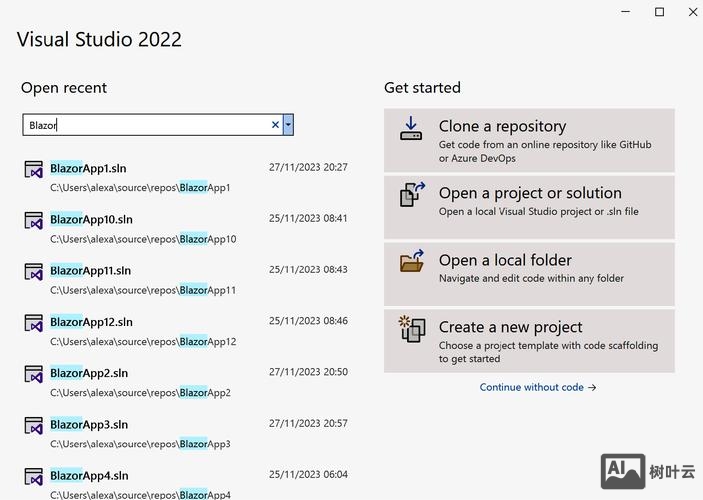
Task: Select BlazorApp4.sln from the recent list
Action: 88,476
